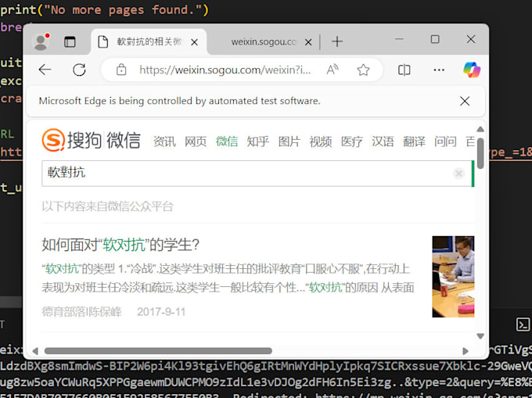The width and height of the screenshot is (532, 398).
Task: View site info via lock icon
Action: tap(121, 70)
